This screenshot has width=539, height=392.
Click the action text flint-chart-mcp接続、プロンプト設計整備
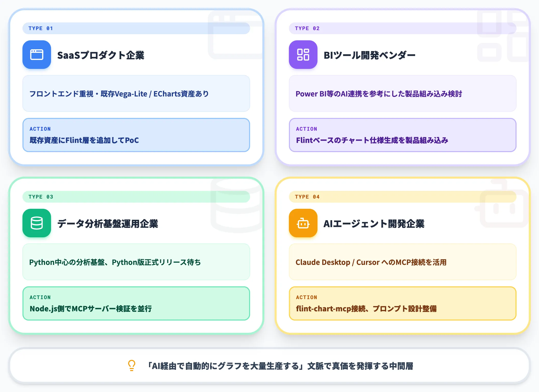click(366, 309)
